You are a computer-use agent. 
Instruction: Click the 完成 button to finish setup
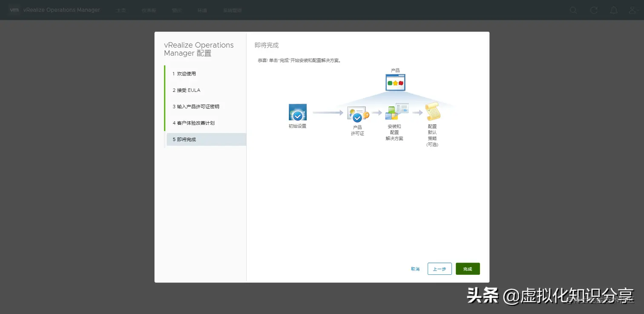[x=467, y=268]
